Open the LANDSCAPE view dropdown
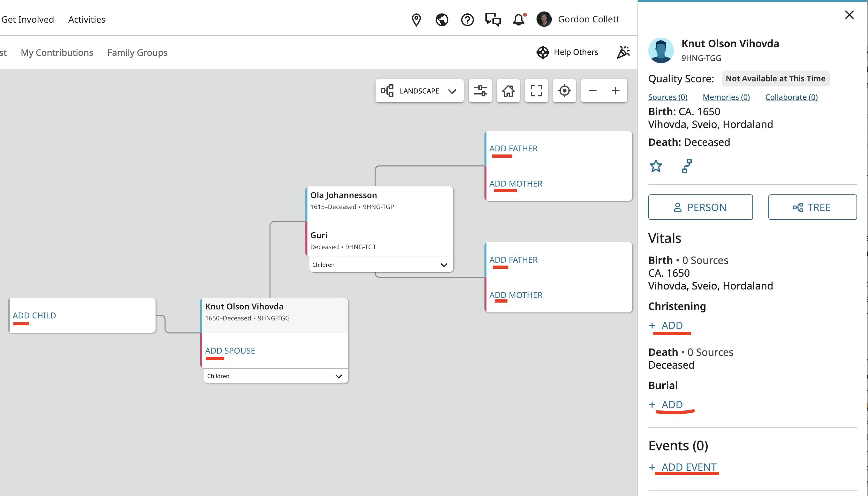This screenshot has height=496, width=868. [x=419, y=91]
